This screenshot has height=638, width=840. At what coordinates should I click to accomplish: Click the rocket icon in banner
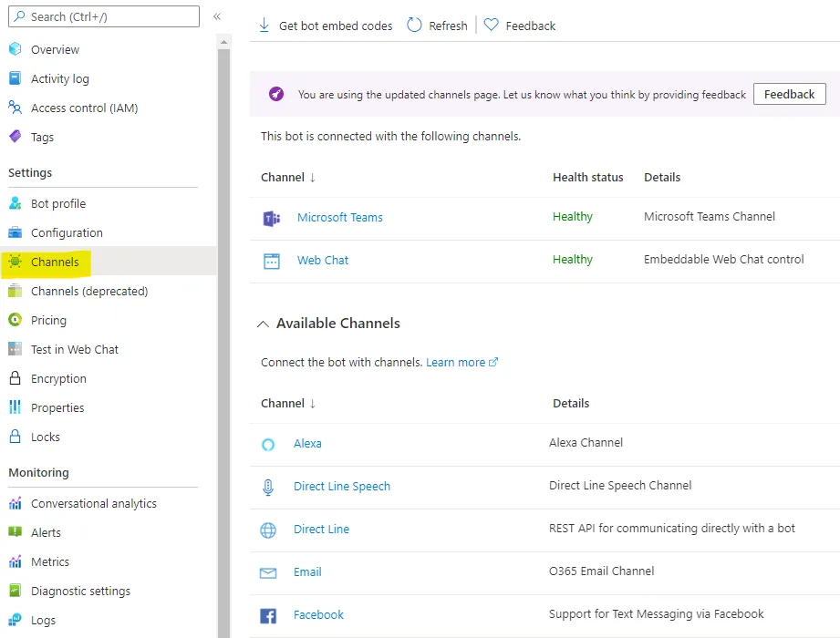click(276, 94)
